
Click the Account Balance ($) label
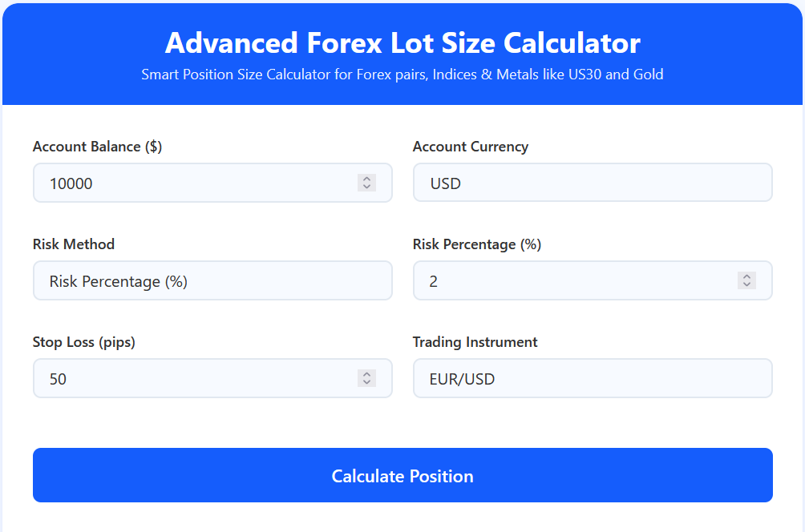96,147
